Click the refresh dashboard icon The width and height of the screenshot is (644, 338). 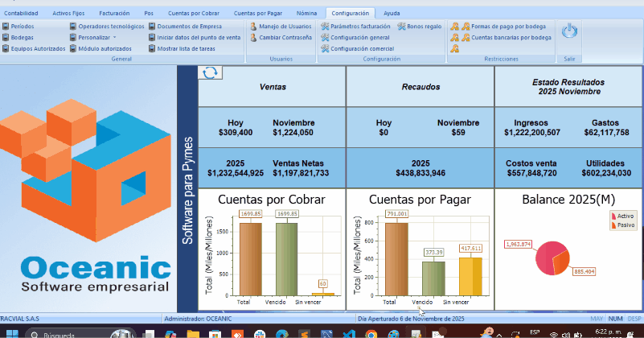[210, 73]
